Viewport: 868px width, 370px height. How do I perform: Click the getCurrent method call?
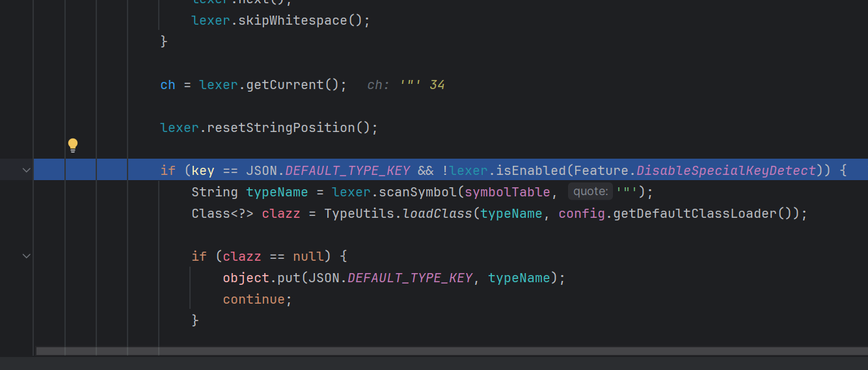tap(284, 85)
